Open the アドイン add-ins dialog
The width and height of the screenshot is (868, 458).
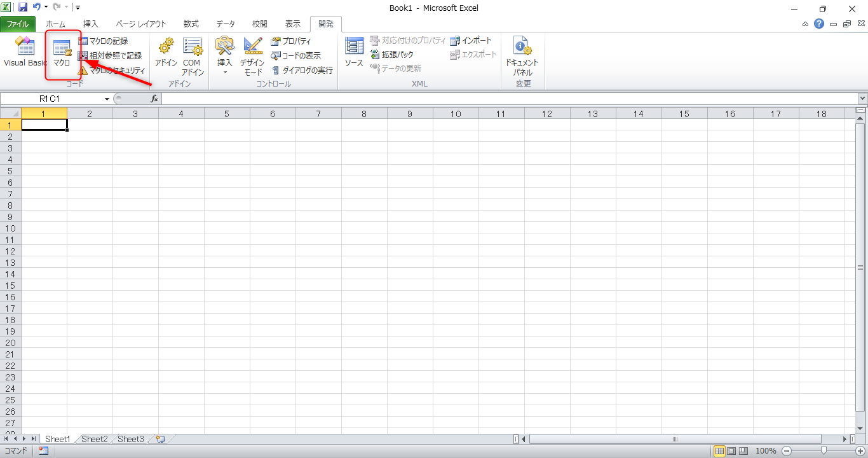166,52
